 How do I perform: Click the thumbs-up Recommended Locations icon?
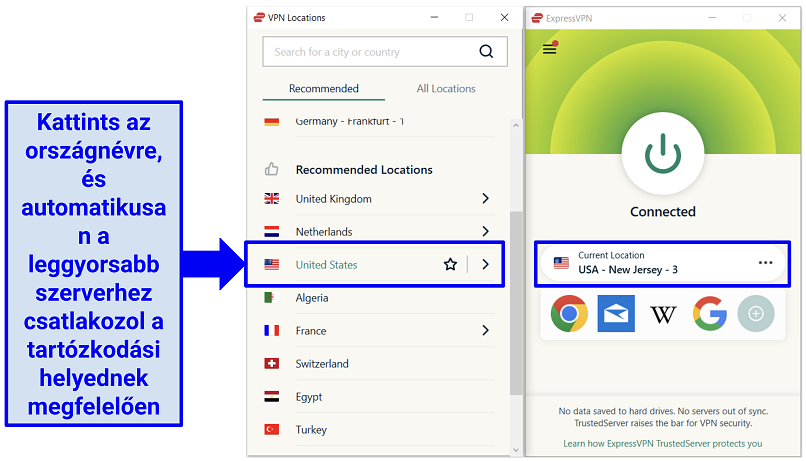[x=271, y=169]
